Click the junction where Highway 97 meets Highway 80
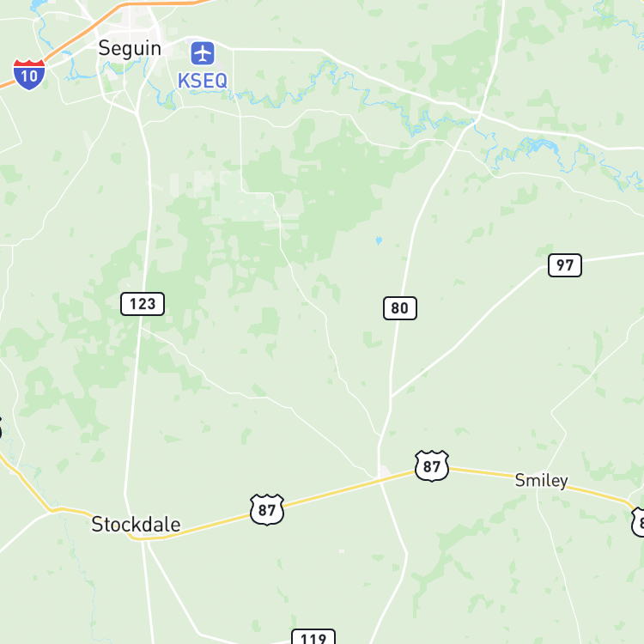The image size is (644, 644). pos(391,397)
